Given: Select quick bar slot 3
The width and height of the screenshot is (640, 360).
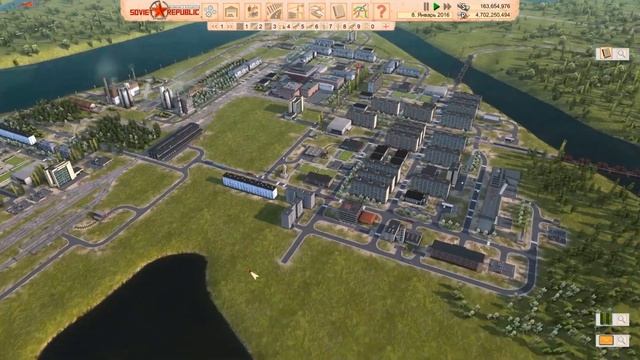Looking at the screenshot, I should tap(270, 27).
